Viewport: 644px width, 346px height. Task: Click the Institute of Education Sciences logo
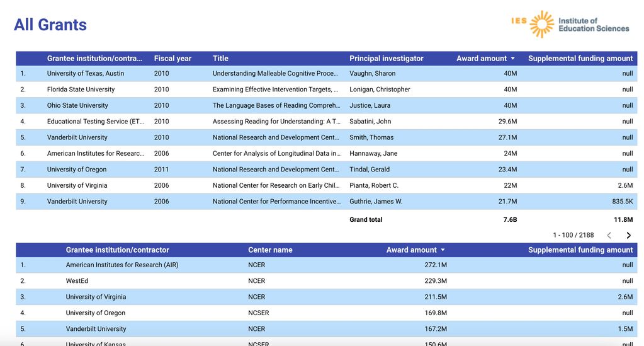coord(570,25)
